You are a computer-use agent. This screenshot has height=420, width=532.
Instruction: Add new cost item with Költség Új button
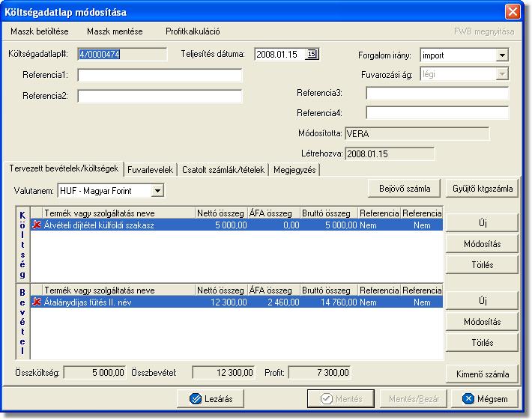coord(482,223)
